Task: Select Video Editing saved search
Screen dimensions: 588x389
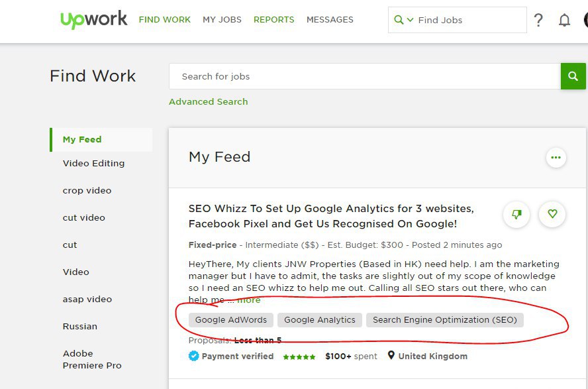Action: coord(94,163)
